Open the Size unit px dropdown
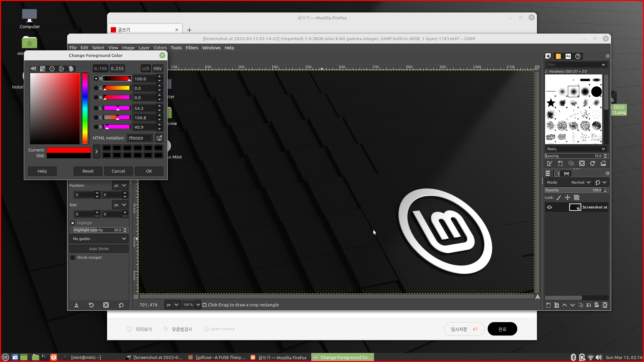This screenshot has width=644, height=362. click(120, 205)
